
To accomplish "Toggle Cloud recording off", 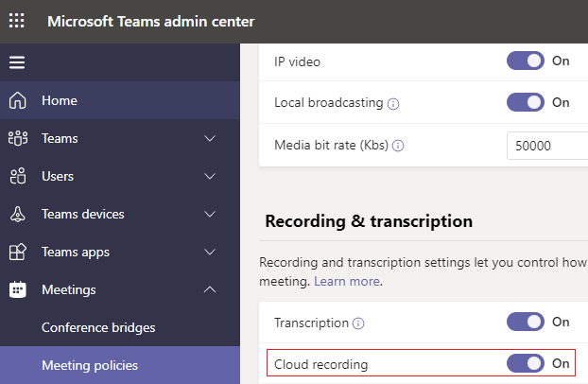I will [525, 363].
